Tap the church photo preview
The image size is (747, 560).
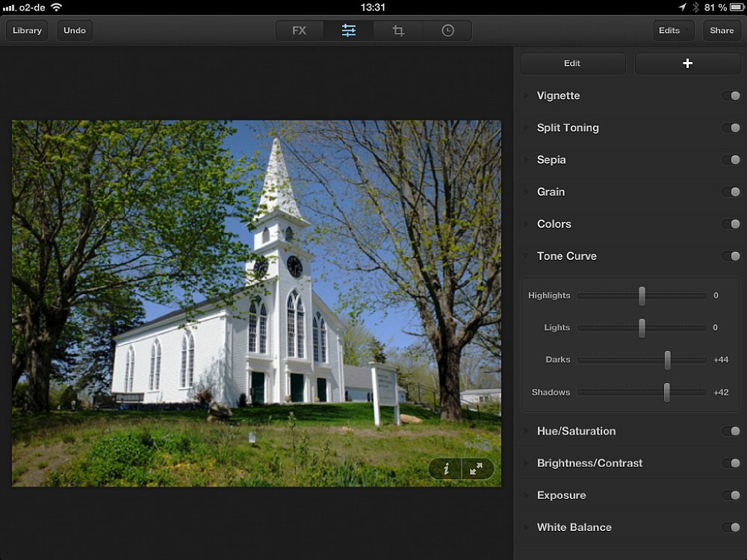[256, 303]
